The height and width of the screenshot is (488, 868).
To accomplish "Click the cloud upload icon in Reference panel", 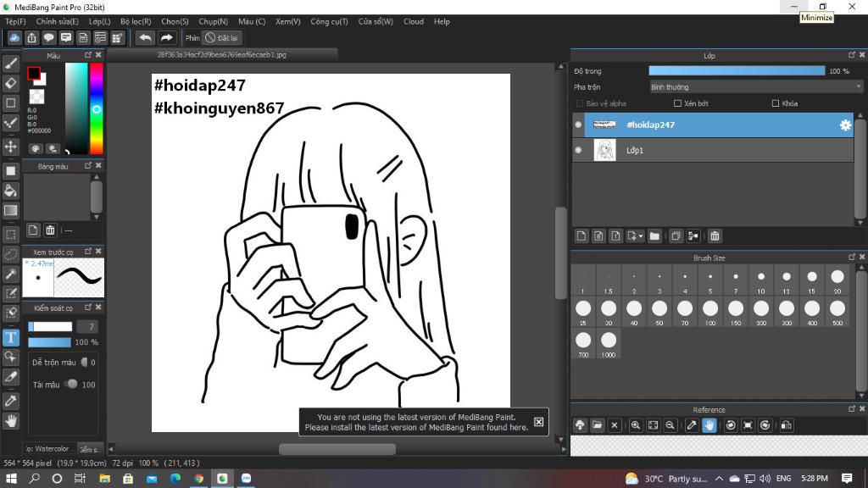I will [580, 425].
